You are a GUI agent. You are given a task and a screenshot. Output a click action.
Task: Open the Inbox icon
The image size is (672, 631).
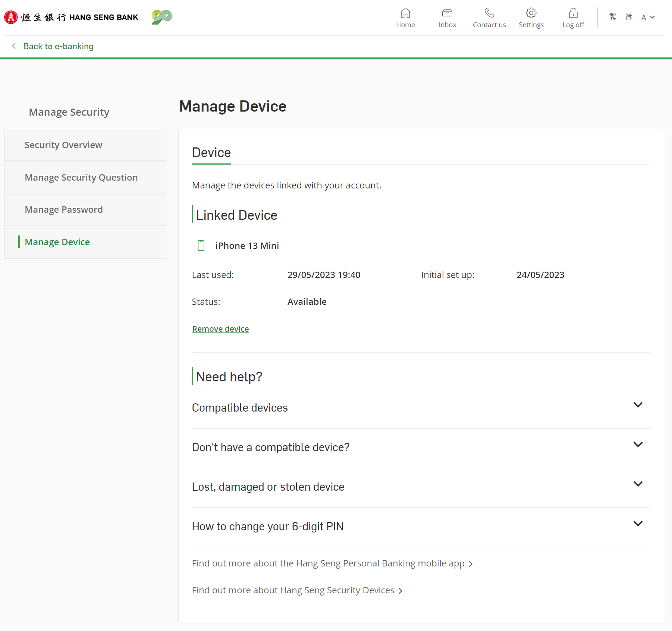tap(447, 13)
